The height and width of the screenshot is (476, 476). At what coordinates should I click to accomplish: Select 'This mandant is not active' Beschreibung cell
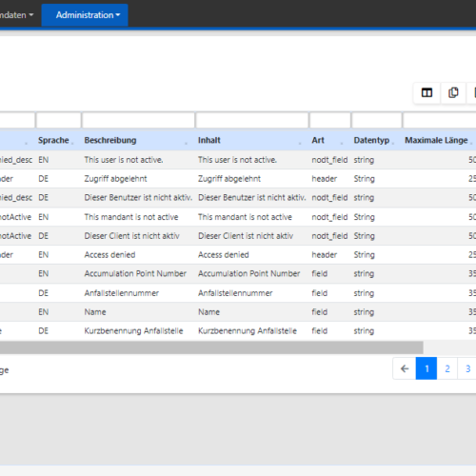(x=131, y=217)
